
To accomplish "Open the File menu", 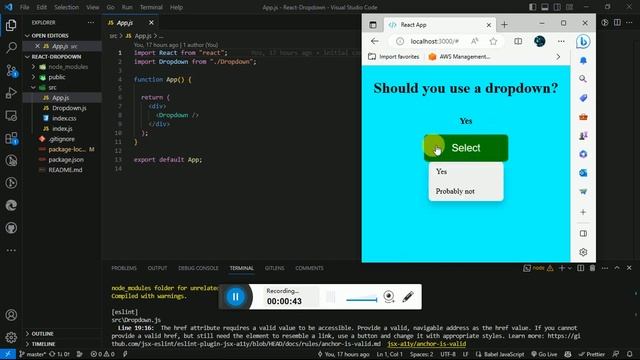I will coord(24,7).
